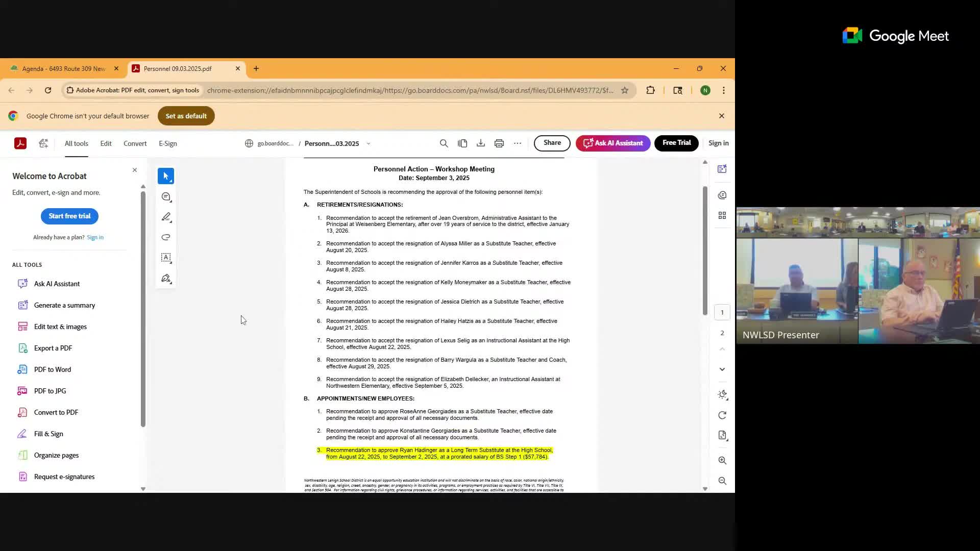Viewport: 980px width, 551px height.
Task: Click the download PDF icon
Action: (480, 143)
